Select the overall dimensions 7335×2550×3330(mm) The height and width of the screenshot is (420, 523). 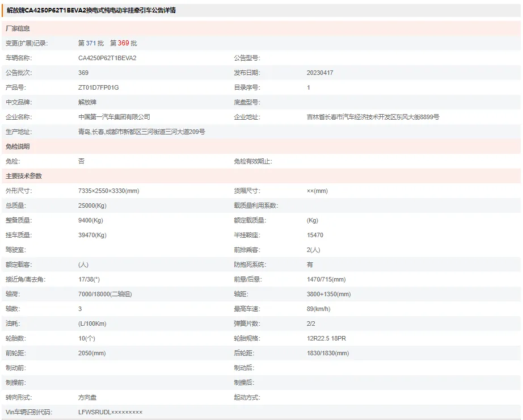point(108,191)
